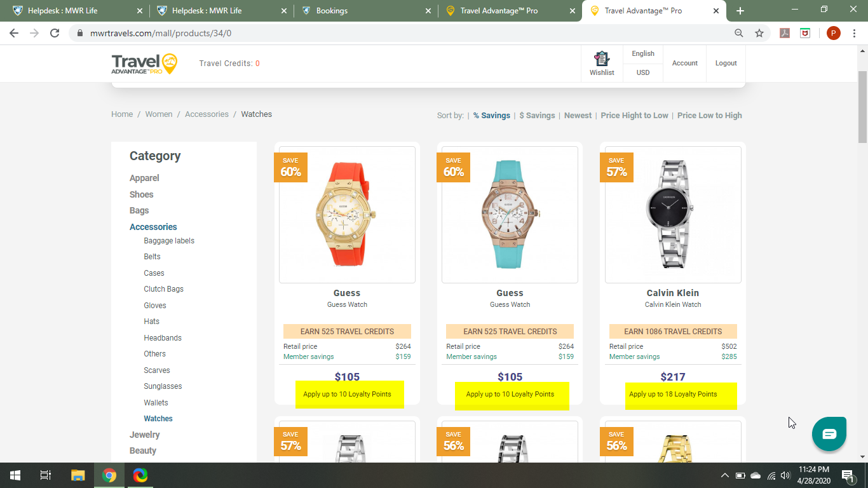The image size is (868, 488).
Task: Click the red shield extension icon
Action: pos(805,33)
